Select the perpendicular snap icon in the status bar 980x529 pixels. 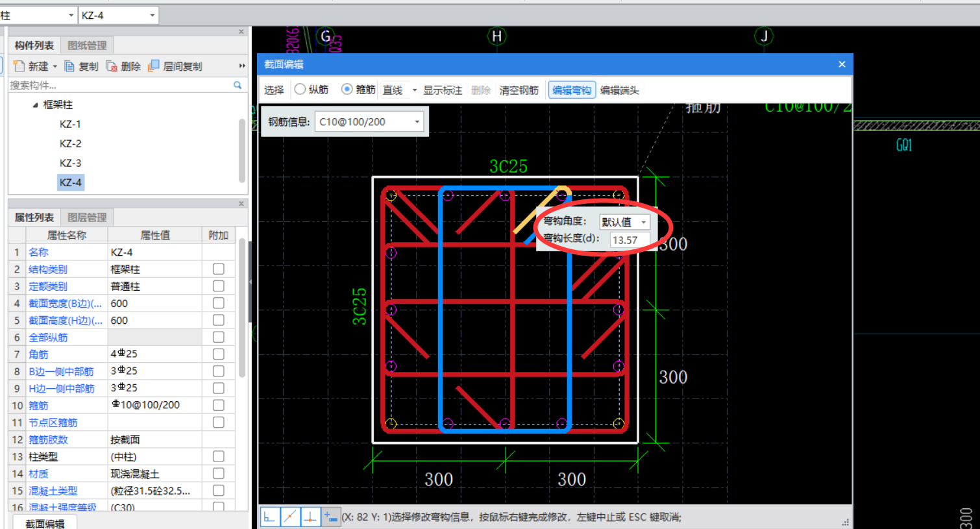[x=310, y=517]
